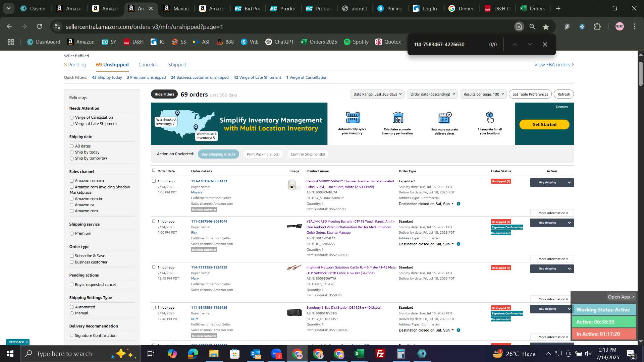Click Set Table Preferences button
Screen dimensions: 644x362
[530, 94]
